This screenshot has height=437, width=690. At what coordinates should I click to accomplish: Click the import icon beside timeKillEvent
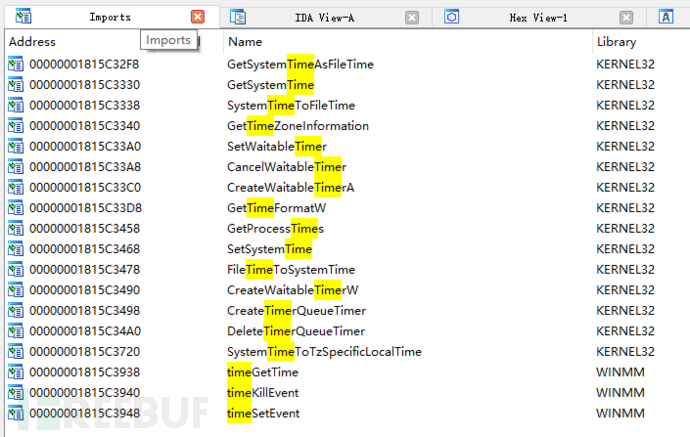(x=15, y=393)
